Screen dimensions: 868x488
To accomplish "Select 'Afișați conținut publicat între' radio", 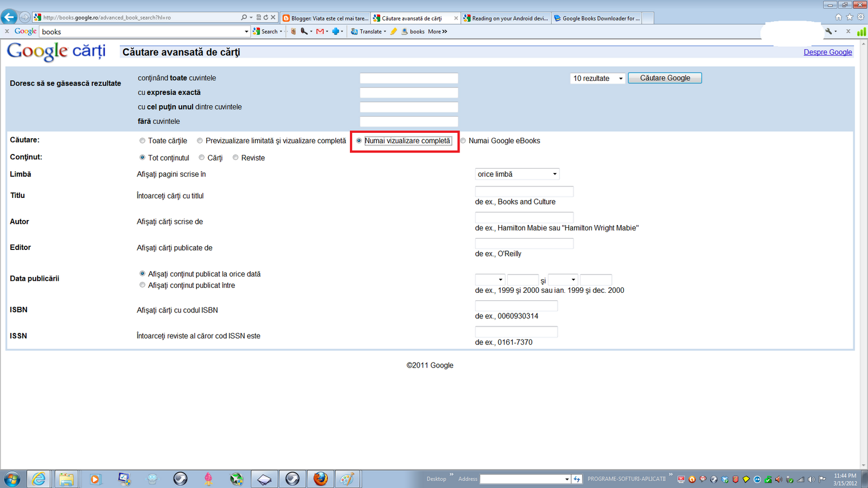I will (x=142, y=285).
